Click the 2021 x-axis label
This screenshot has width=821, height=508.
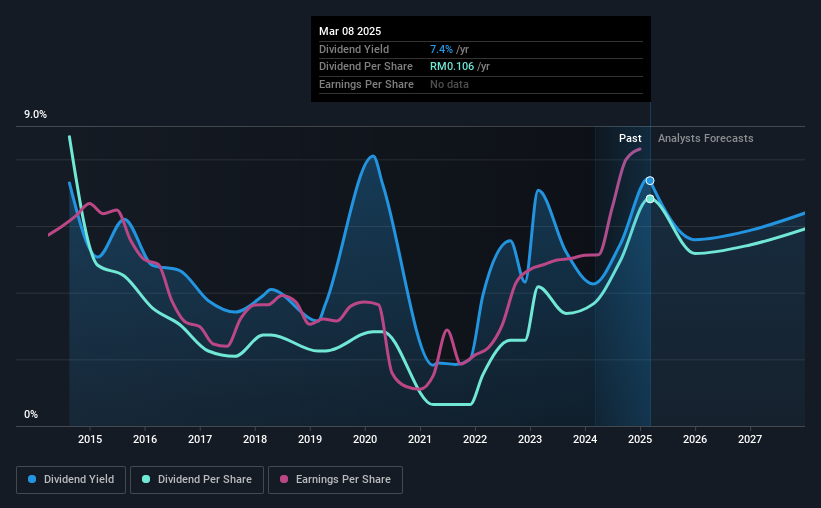pos(420,439)
